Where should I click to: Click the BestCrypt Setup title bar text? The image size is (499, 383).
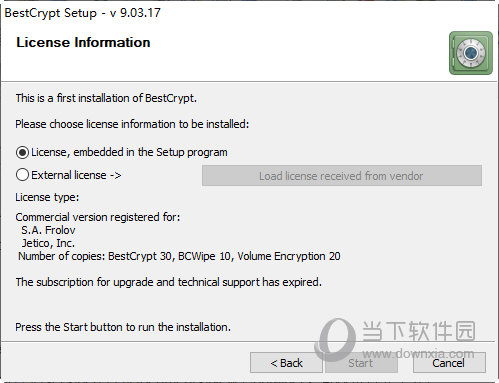click(83, 13)
